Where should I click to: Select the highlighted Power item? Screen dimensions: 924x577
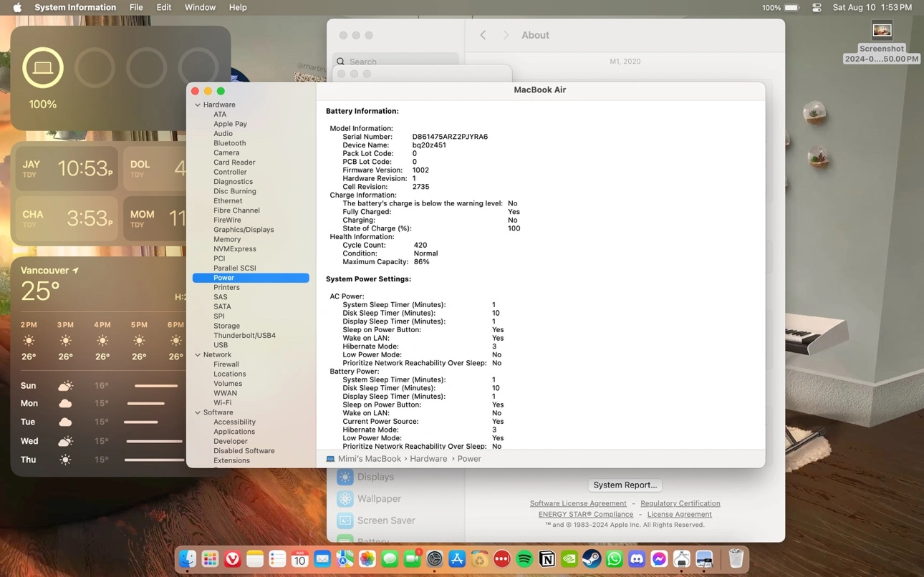point(251,278)
